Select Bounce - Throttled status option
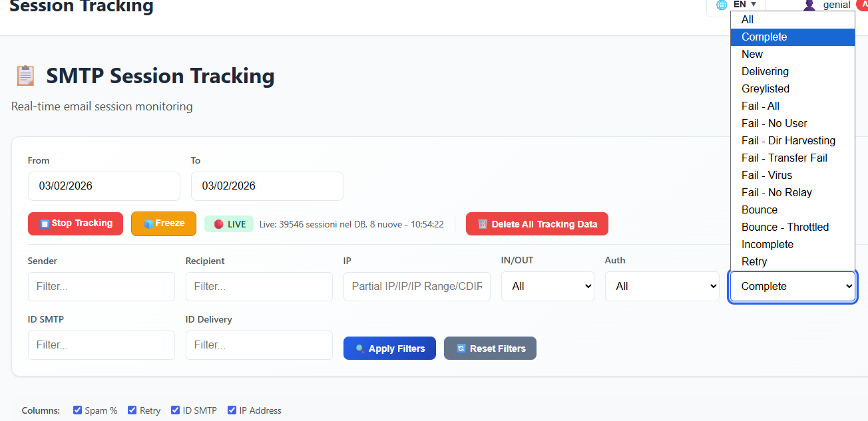The height and width of the screenshot is (421, 868). (x=785, y=227)
